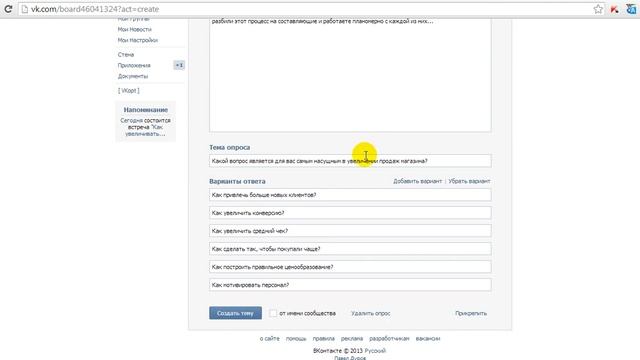Click the 'Тема опроса' heading text
The height and width of the screenshot is (360, 640).
229,147
